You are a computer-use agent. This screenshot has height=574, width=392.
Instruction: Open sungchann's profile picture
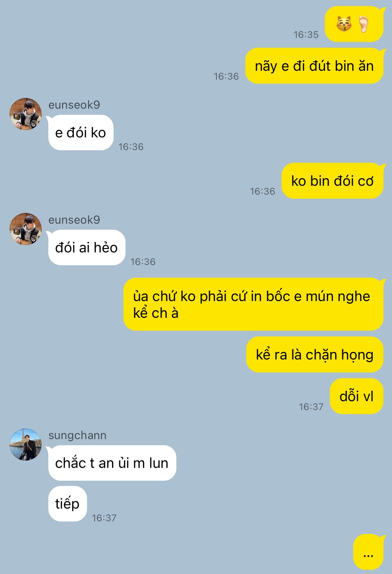[26, 444]
